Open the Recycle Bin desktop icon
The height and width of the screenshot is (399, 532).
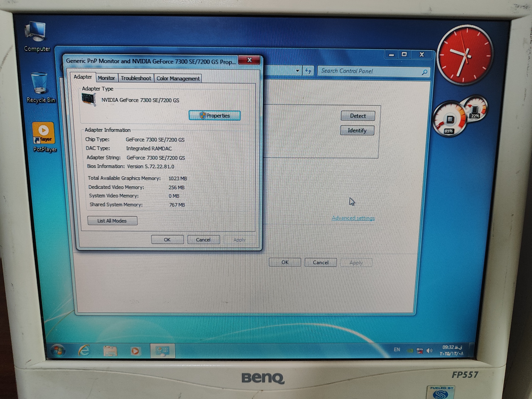click(x=40, y=88)
